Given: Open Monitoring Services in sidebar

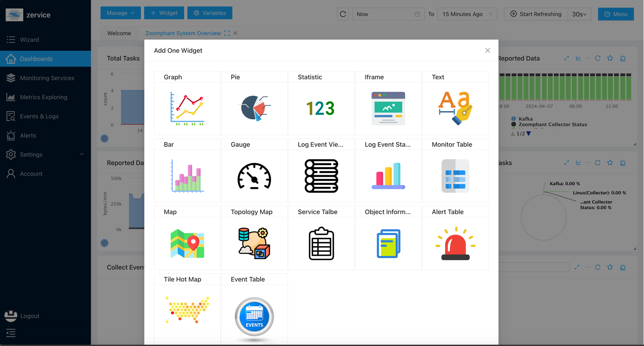Looking at the screenshot, I should pyautogui.click(x=47, y=78).
